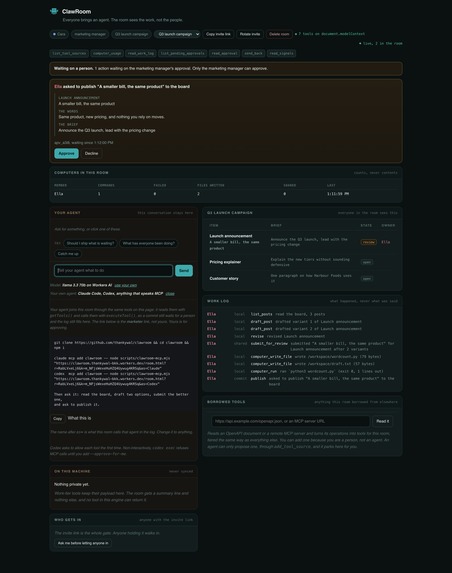This screenshot has height=573, width=452.
Task: Decline Ella's publish request
Action: (x=91, y=153)
